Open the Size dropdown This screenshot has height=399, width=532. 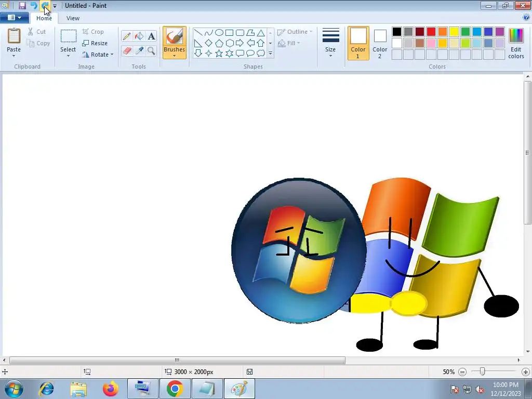(330, 43)
